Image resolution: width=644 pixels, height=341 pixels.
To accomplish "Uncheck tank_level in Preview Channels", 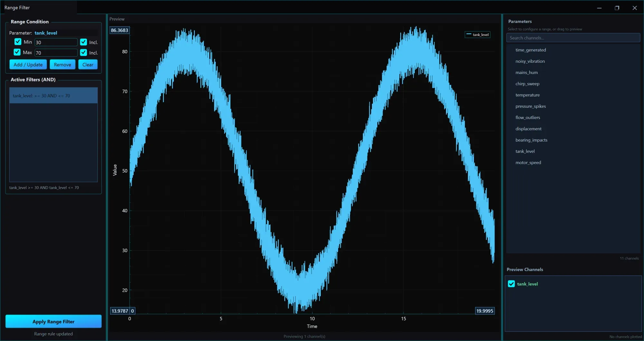I will point(511,284).
